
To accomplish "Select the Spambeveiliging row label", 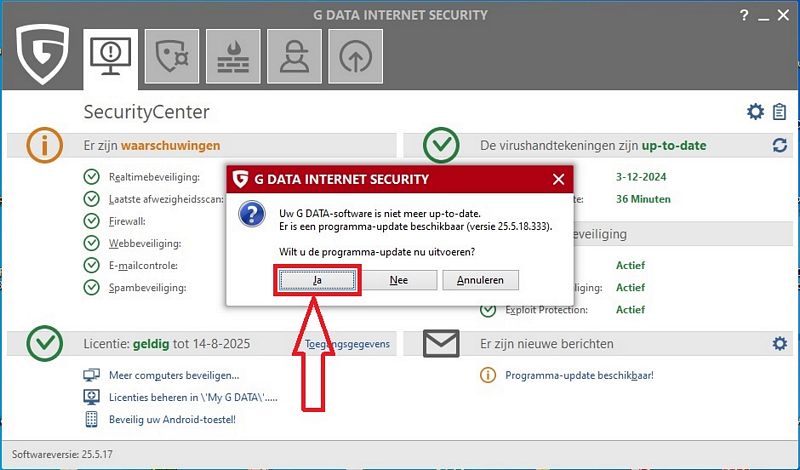I will [x=147, y=288].
